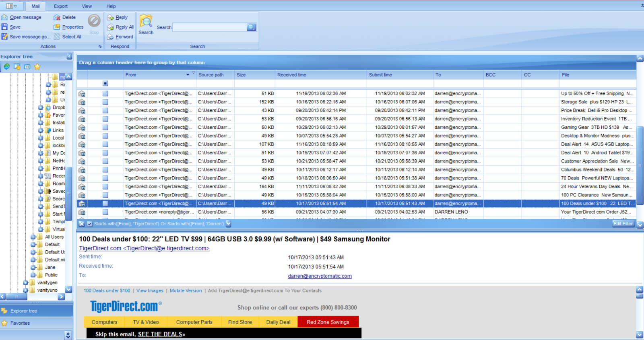Image resolution: width=644 pixels, height=340 pixels.
Task: Click the Explorer tree horizontal scrollbar thumb
Action: [x=16, y=297]
